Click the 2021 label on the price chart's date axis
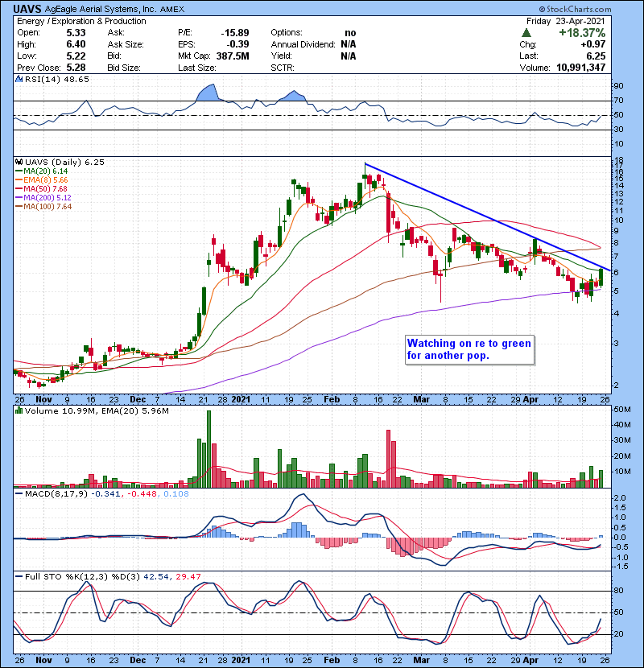 click(x=241, y=400)
